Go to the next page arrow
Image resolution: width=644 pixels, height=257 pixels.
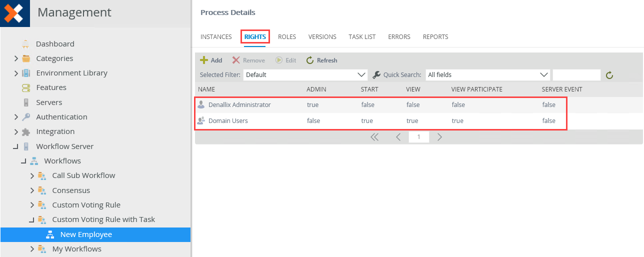(439, 137)
